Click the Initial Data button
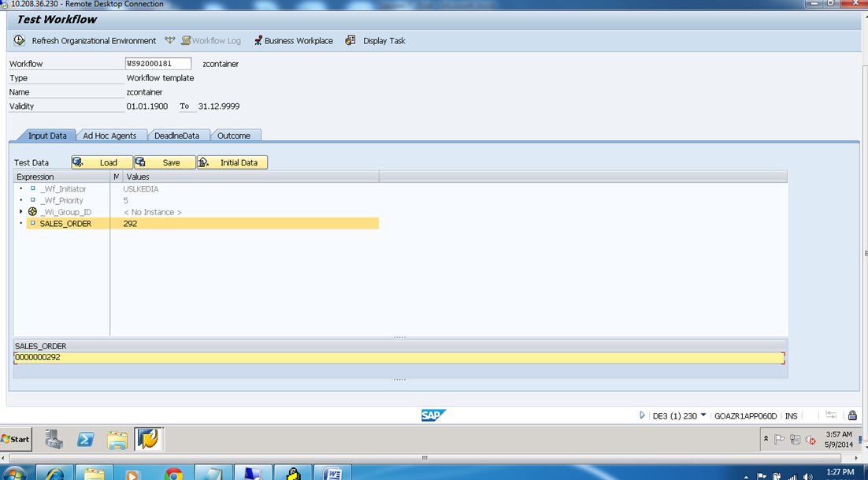 click(x=233, y=162)
